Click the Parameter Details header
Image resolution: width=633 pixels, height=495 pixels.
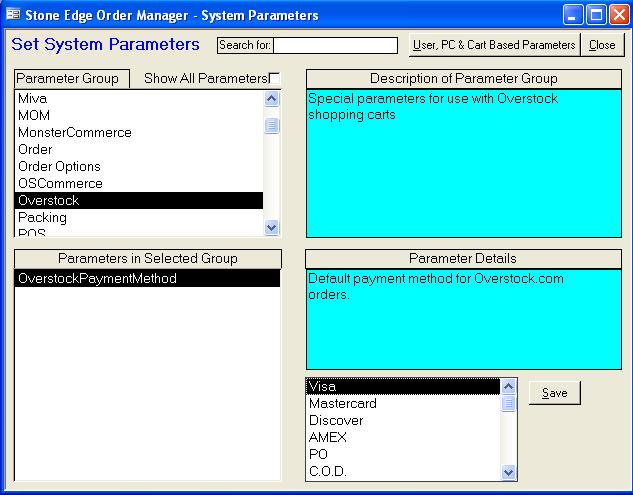click(x=463, y=258)
